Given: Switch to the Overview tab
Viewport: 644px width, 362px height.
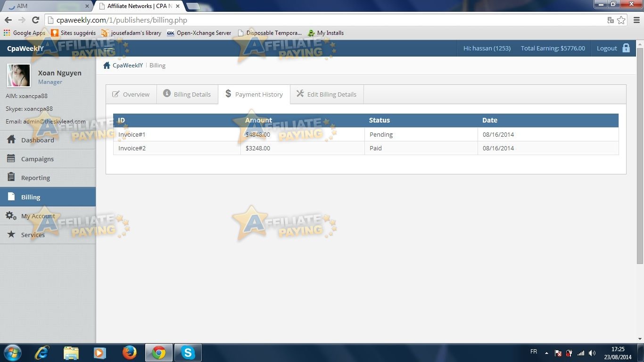Looking at the screenshot, I should tap(131, 94).
